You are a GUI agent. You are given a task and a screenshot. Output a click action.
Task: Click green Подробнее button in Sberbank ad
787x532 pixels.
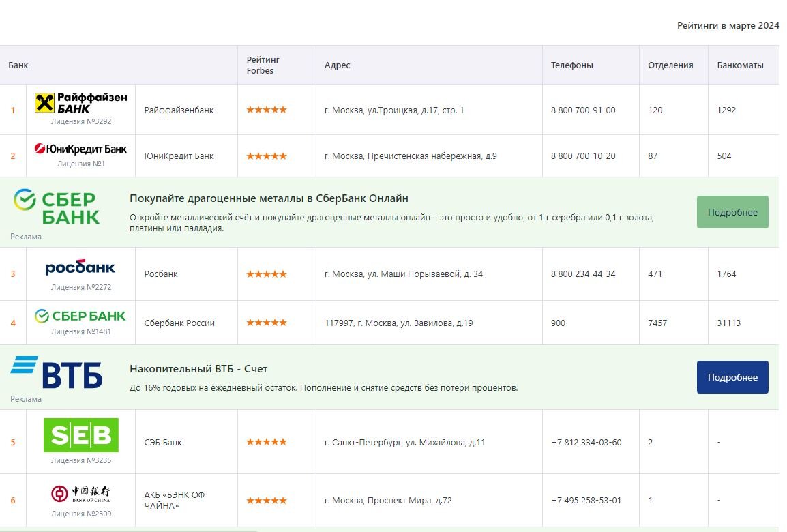732,212
